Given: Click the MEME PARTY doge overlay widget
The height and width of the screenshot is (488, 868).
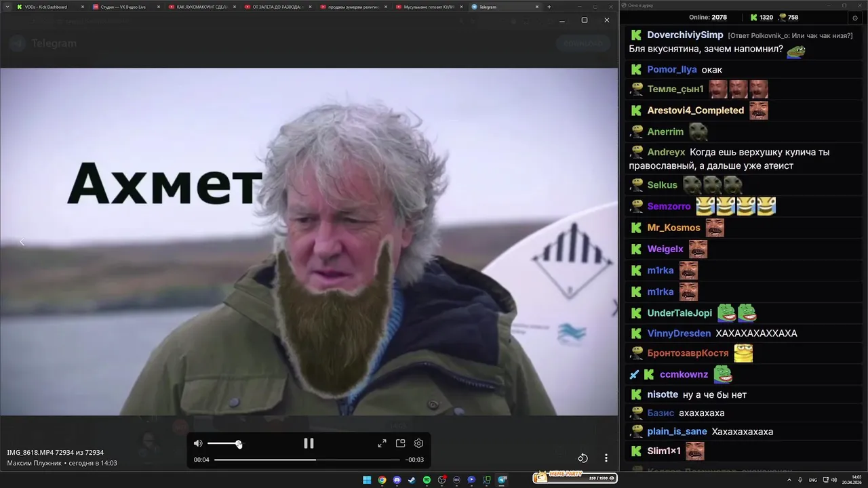Looking at the screenshot, I should 574,478.
